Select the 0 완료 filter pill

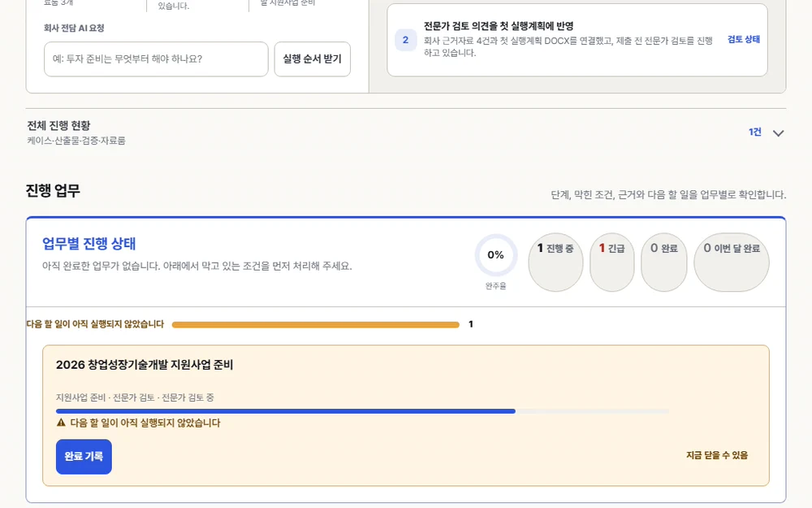(664, 262)
